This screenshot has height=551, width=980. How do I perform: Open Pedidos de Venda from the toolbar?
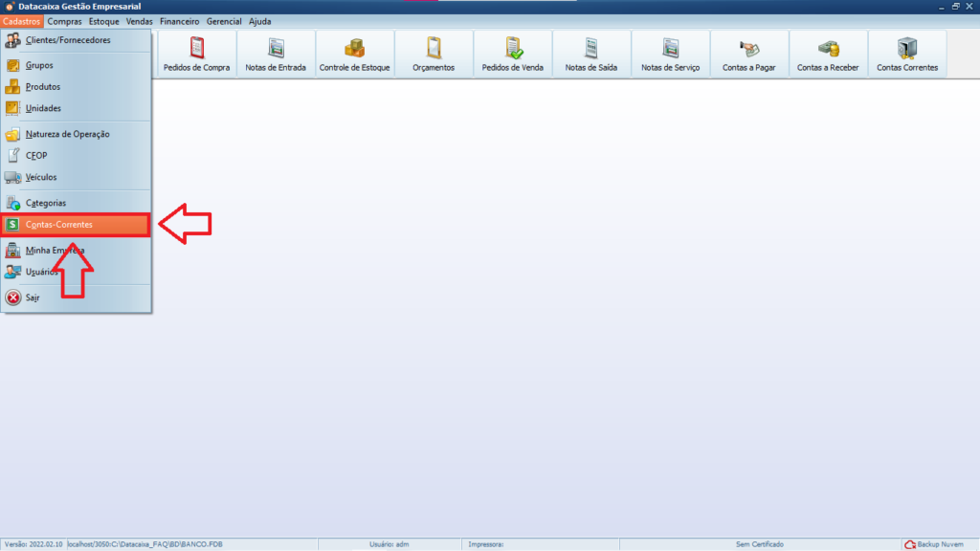(x=514, y=55)
